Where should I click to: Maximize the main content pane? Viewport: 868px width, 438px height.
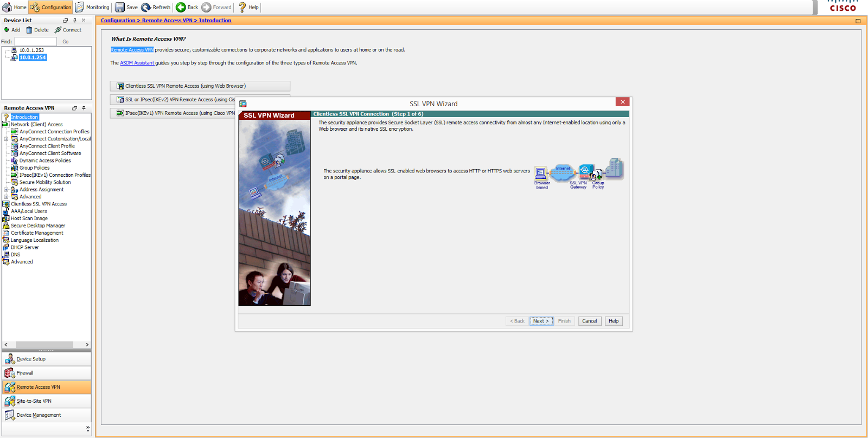[x=858, y=21]
